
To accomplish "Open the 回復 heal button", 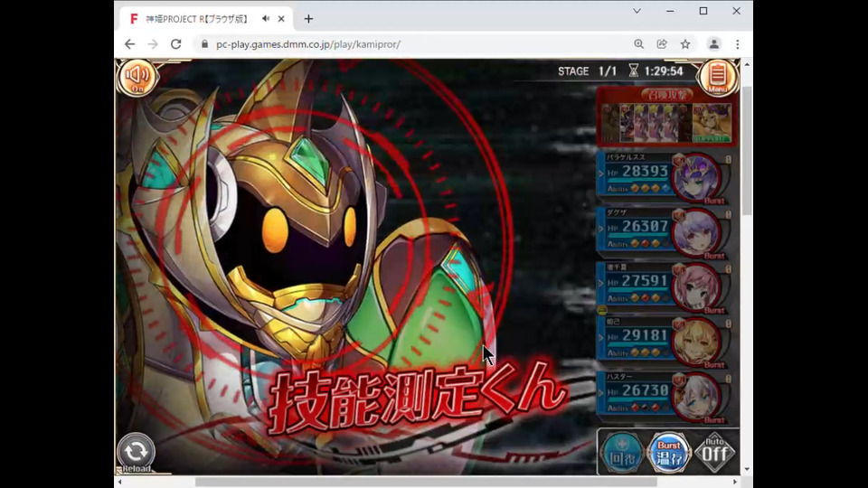I will pyautogui.click(x=622, y=453).
